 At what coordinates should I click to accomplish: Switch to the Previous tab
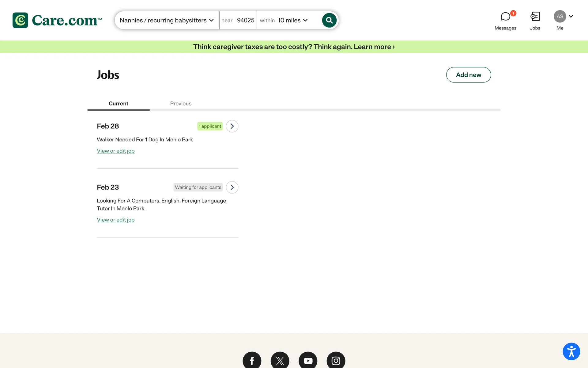181,103
